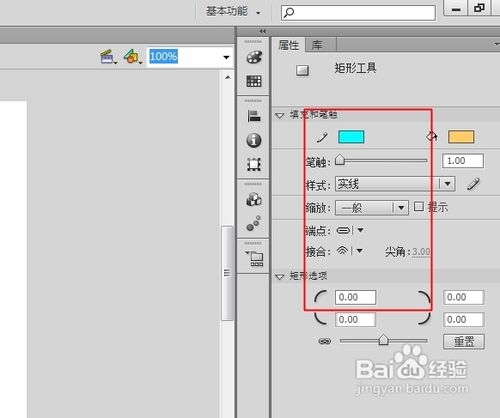The image size is (500, 418).
Task: Restore down the application window
Action: 479,8
